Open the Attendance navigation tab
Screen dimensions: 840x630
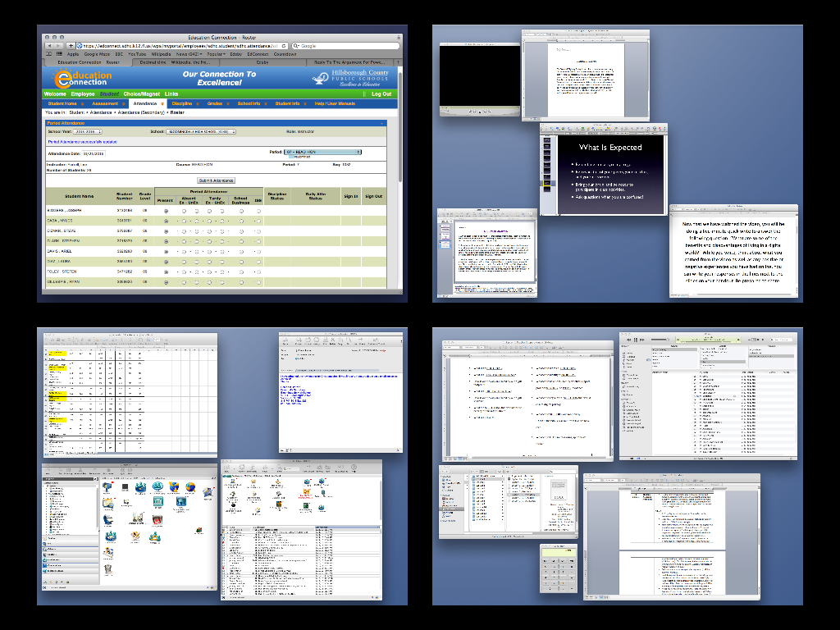click(x=148, y=104)
